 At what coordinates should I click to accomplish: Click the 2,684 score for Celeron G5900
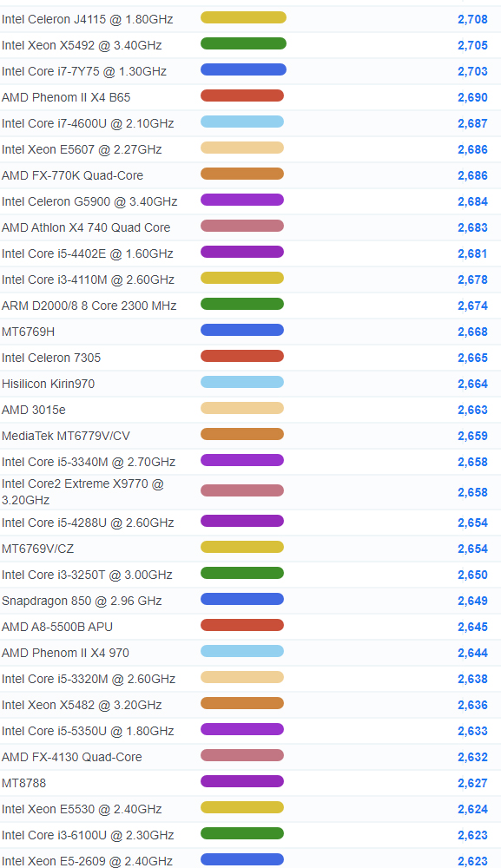pyautogui.click(x=472, y=201)
